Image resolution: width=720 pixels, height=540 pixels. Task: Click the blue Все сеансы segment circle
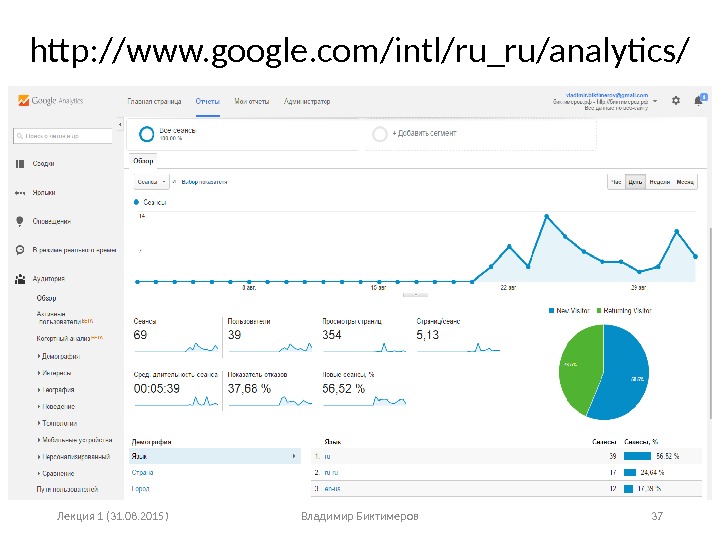(146, 134)
